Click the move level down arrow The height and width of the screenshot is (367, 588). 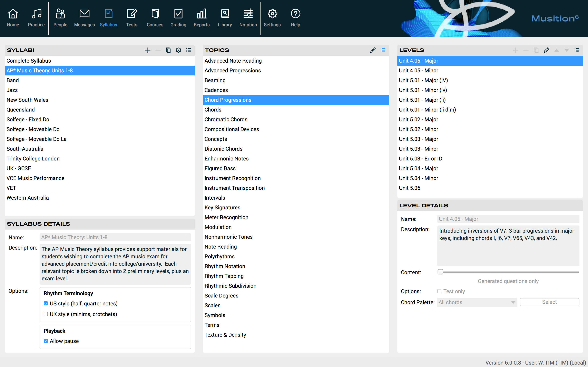(x=567, y=50)
